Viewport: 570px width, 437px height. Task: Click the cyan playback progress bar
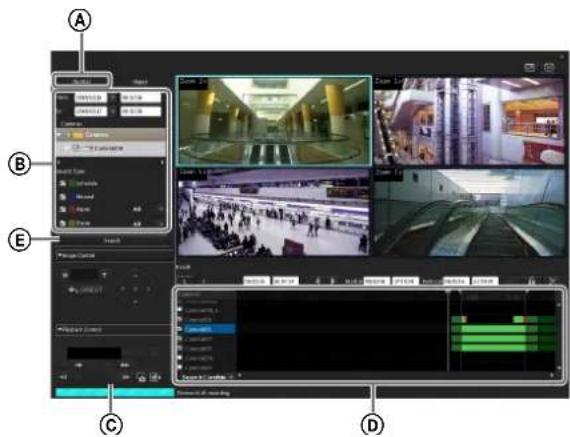(x=115, y=393)
